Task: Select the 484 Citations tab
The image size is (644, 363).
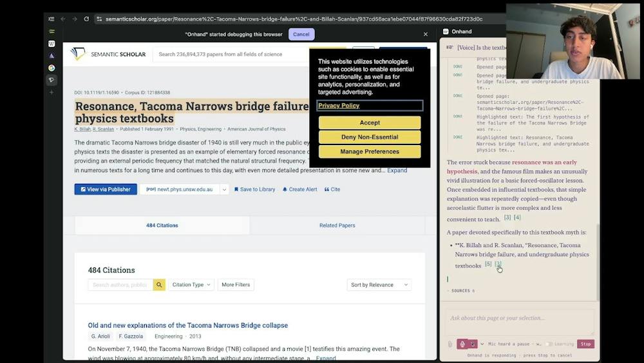Action: (x=162, y=225)
